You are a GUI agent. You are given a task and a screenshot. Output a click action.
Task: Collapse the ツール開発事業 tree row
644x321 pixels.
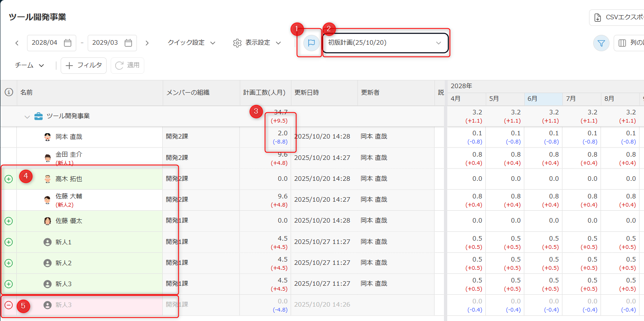click(27, 116)
